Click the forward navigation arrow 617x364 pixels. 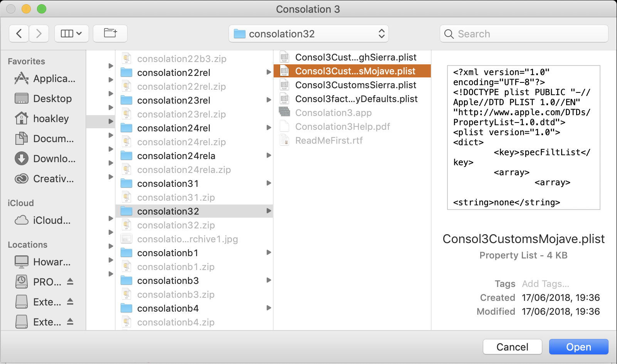(x=39, y=34)
